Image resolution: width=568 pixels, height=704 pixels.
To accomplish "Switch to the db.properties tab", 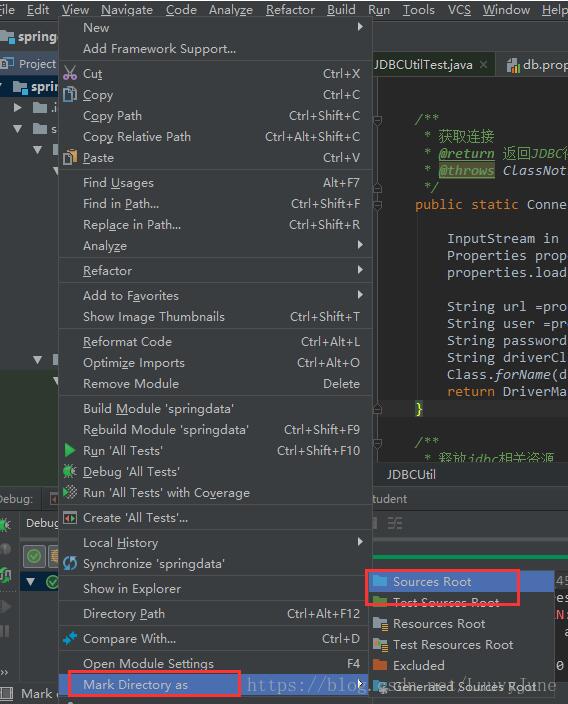I will tap(537, 65).
